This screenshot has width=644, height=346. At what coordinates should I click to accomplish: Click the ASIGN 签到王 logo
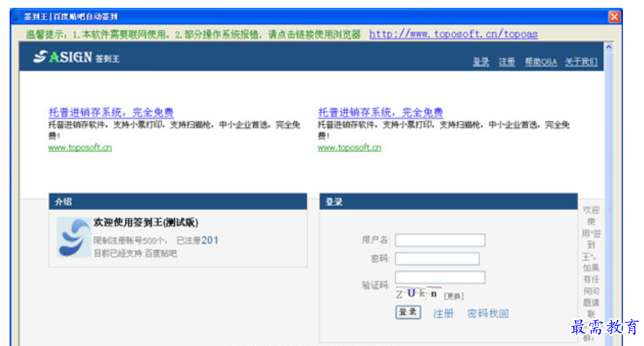coord(76,57)
